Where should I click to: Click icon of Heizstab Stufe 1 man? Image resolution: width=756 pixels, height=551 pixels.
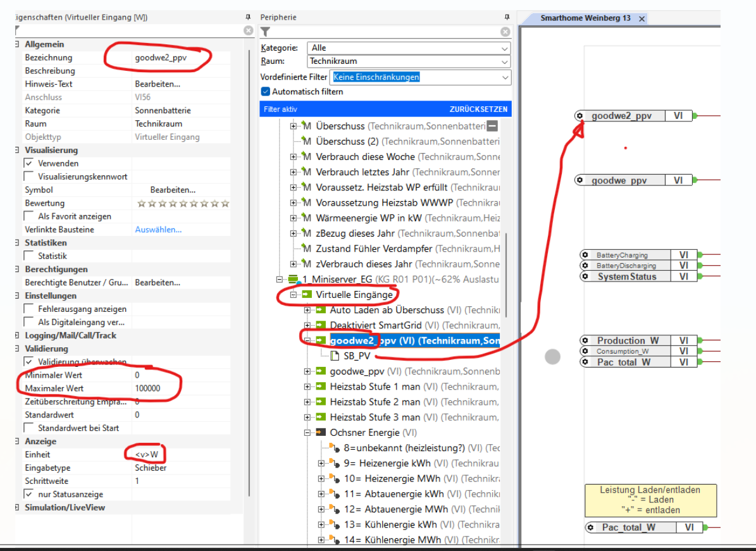(x=321, y=387)
